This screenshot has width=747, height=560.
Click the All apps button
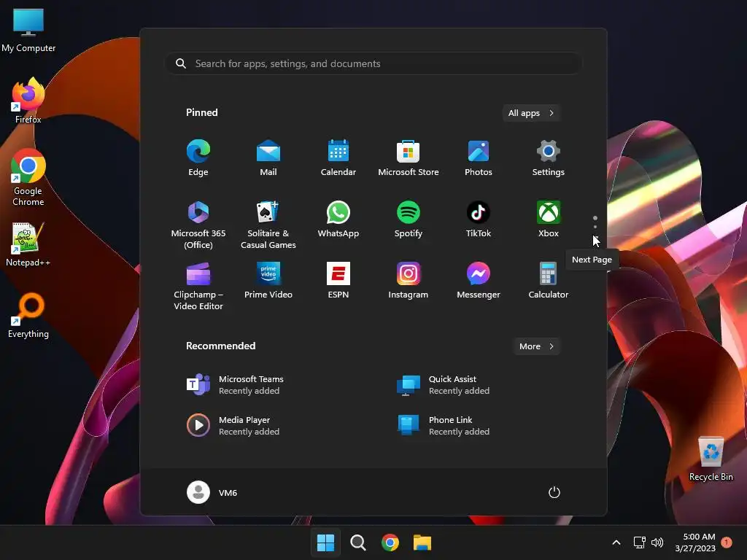(x=531, y=113)
